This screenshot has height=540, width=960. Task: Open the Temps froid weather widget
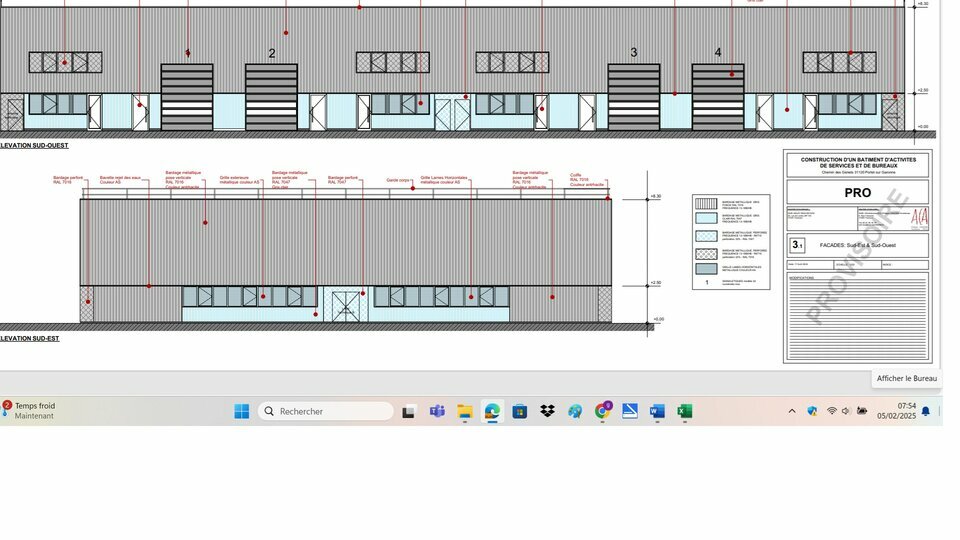coord(29,411)
